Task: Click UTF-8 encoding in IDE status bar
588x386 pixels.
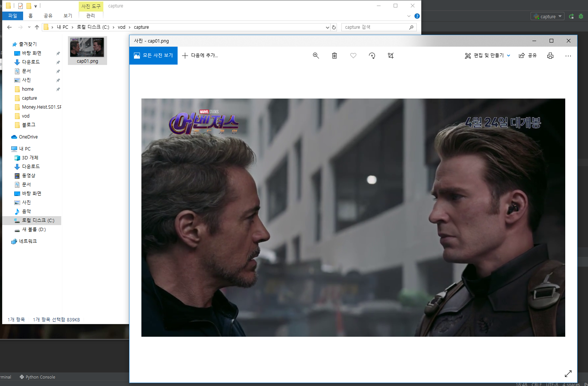Action: tap(552, 384)
